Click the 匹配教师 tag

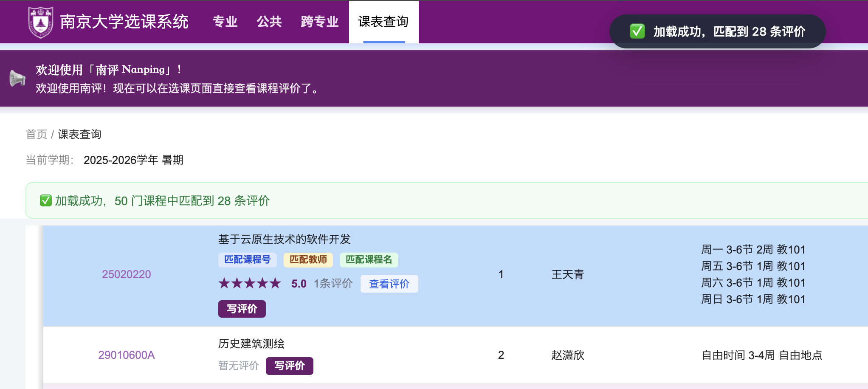click(308, 259)
